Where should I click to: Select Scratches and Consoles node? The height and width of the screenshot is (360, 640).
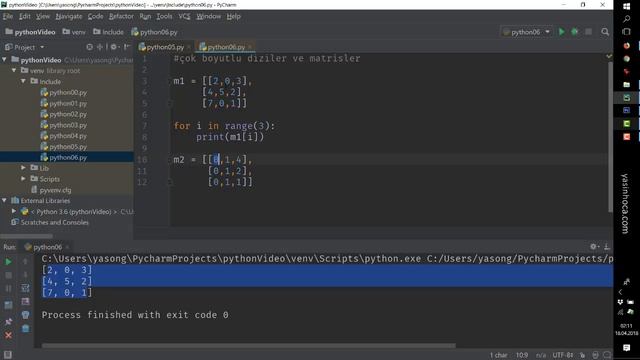pos(50,222)
